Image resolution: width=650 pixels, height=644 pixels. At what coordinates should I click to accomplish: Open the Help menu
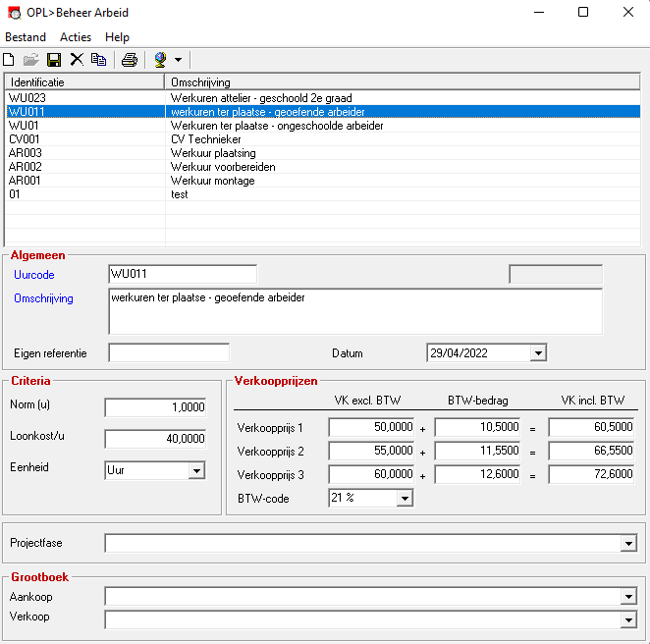117,37
